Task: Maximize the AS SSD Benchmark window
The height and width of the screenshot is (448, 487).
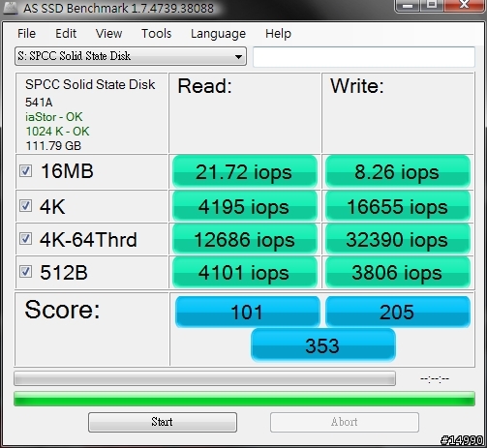Action: [432, 5]
